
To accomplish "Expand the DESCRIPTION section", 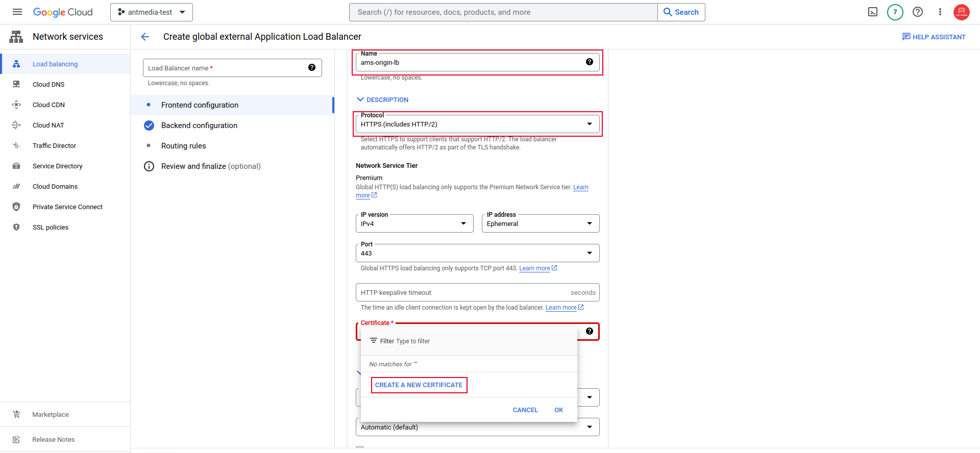I will coord(382,99).
